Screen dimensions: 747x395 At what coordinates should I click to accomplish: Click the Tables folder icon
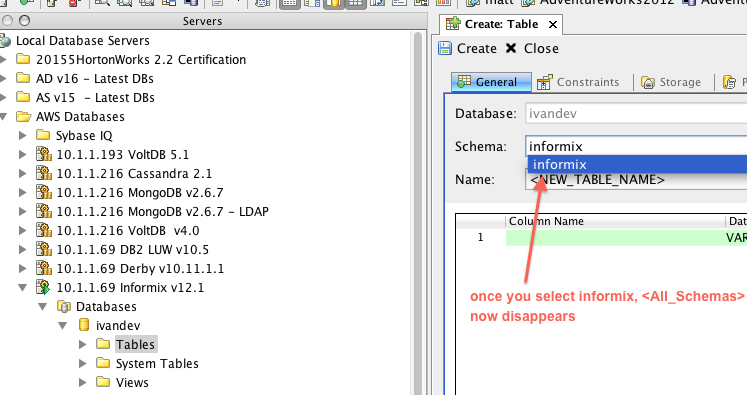point(103,344)
